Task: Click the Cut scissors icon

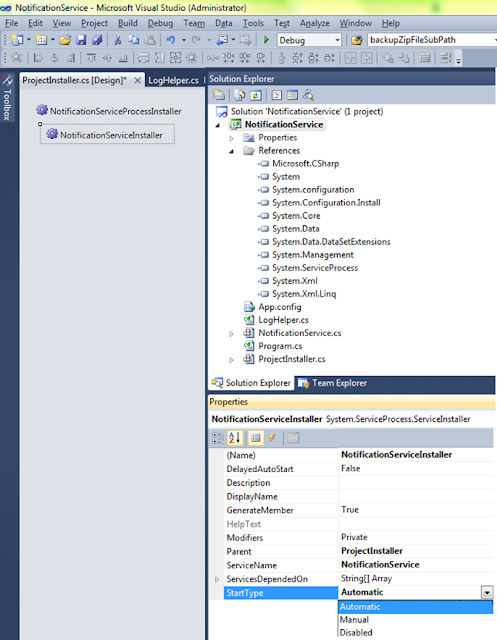Action: 118,40
